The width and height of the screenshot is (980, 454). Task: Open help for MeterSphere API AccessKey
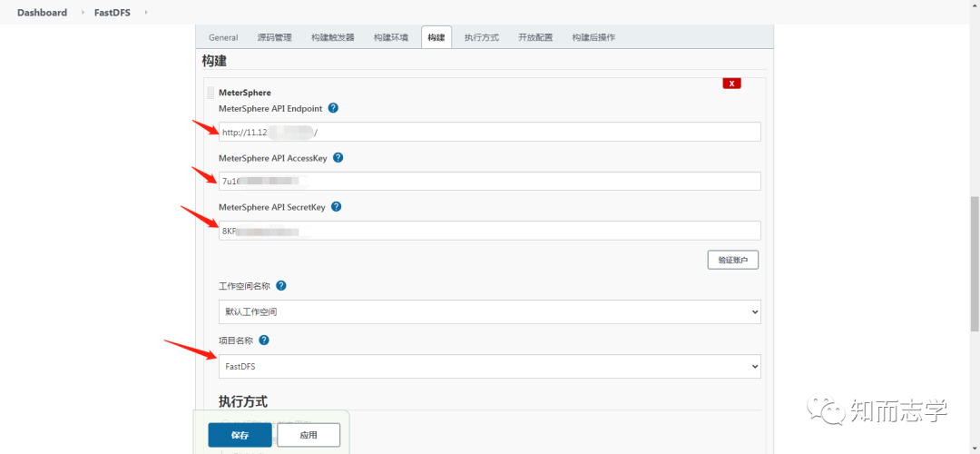338,158
